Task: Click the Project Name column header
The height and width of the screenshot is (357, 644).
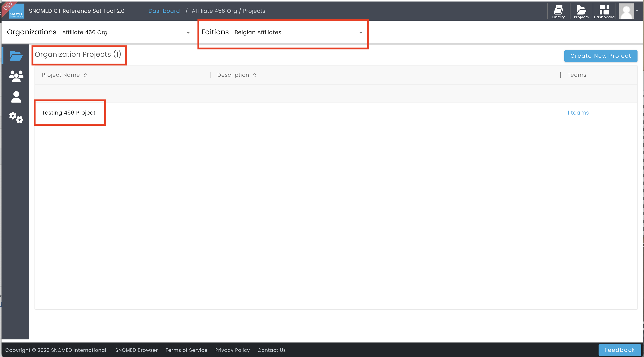Action: (x=61, y=75)
